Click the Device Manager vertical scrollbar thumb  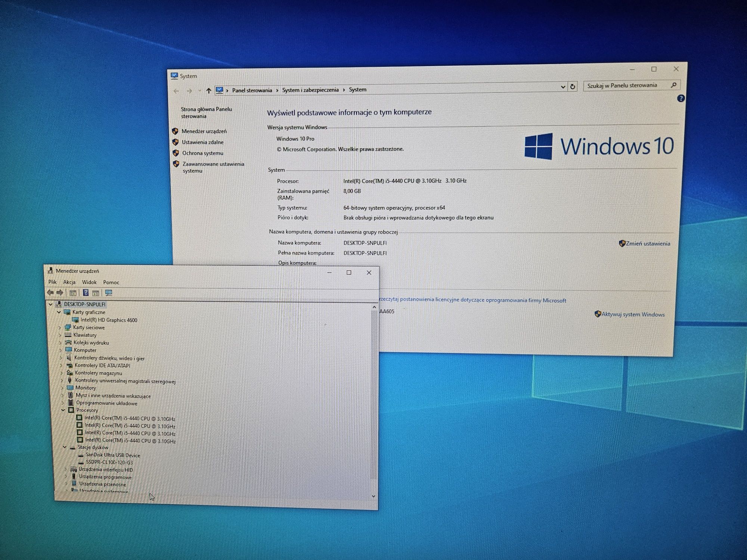click(374, 394)
